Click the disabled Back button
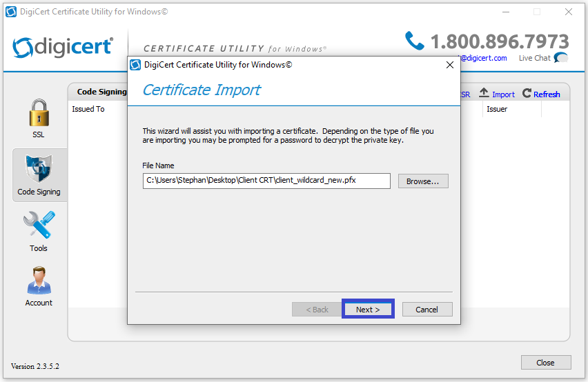 tap(317, 310)
